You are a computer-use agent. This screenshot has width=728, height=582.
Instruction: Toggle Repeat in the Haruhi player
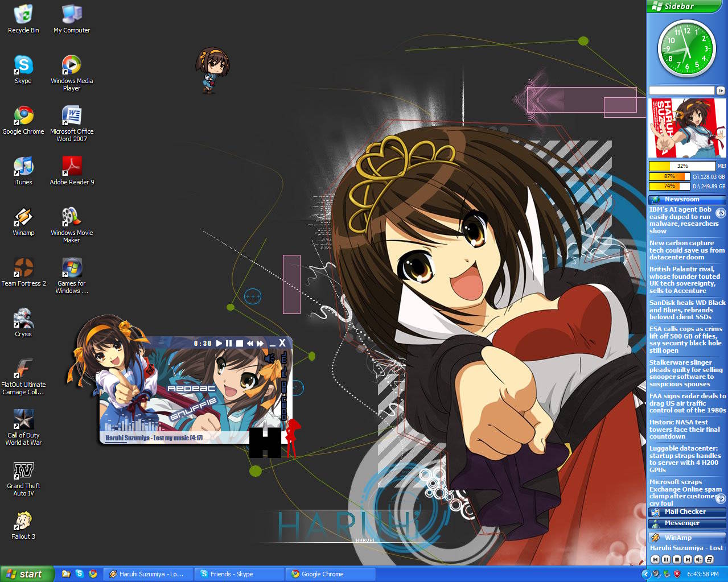[191, 389]
